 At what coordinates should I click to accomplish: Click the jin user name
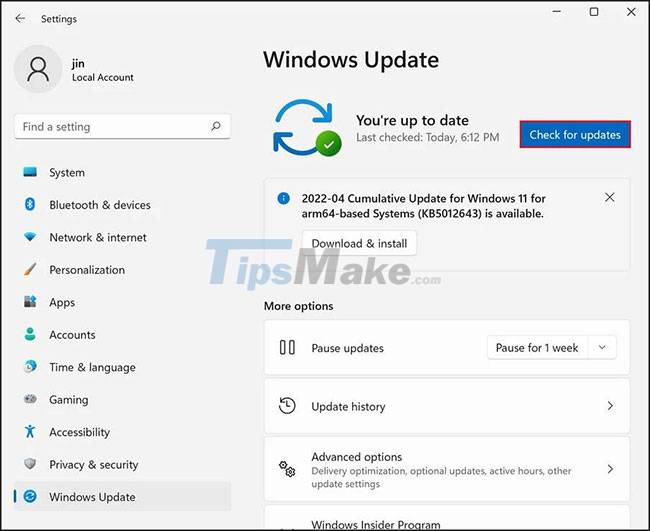[x=78, y=63]
